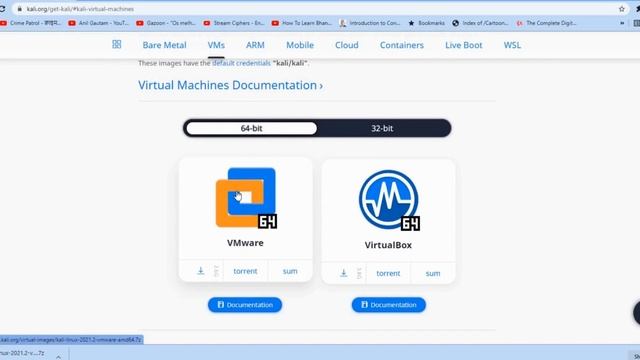Open Virtual Machines Documentation link
Viewport: 640px width, 360px height.
click(x=231, y=85)
